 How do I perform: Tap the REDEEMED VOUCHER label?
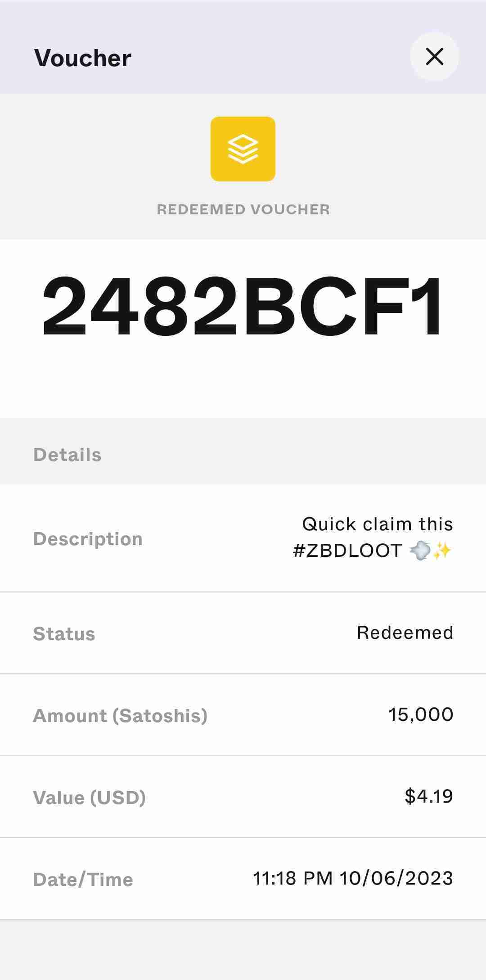pos(243,209)
